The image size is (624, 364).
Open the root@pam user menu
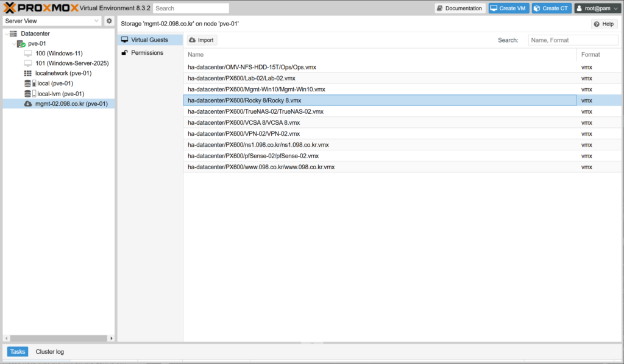pos(597,9)
